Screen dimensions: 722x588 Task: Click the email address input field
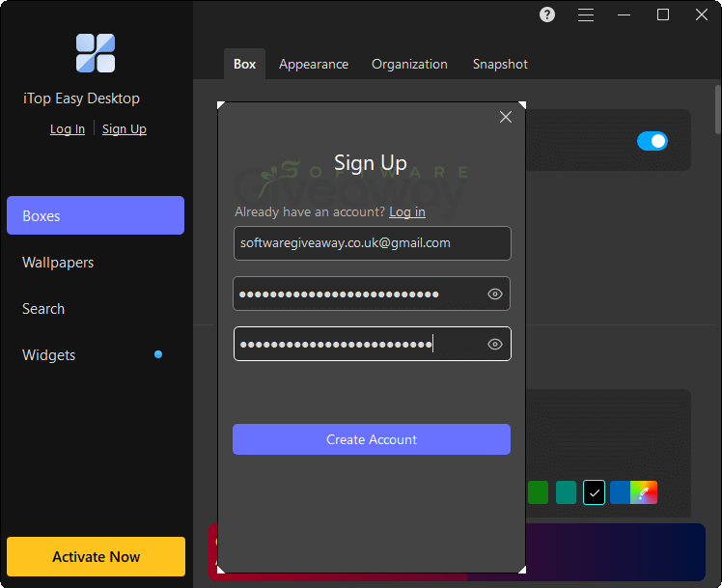(x=372, y=243)
